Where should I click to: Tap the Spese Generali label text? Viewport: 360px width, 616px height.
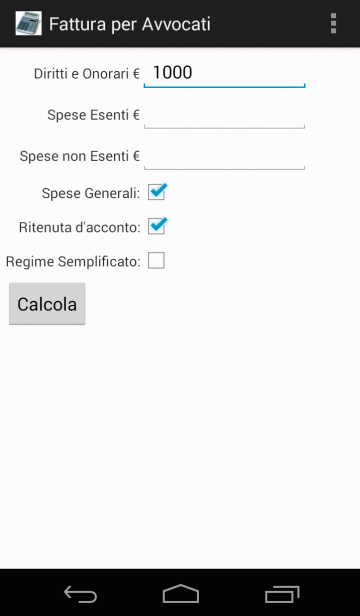tap(91, 193)
